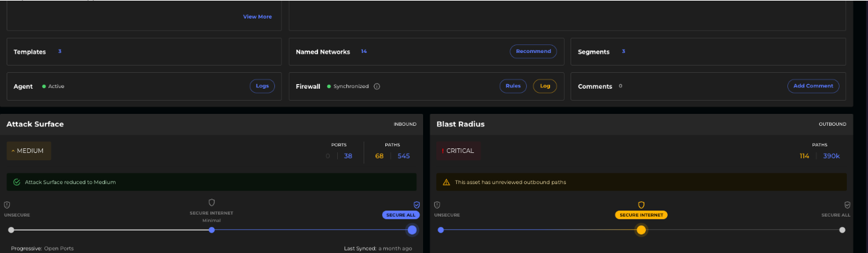Click the Segments label
868x253 pixels.
(x=594, y=52)
